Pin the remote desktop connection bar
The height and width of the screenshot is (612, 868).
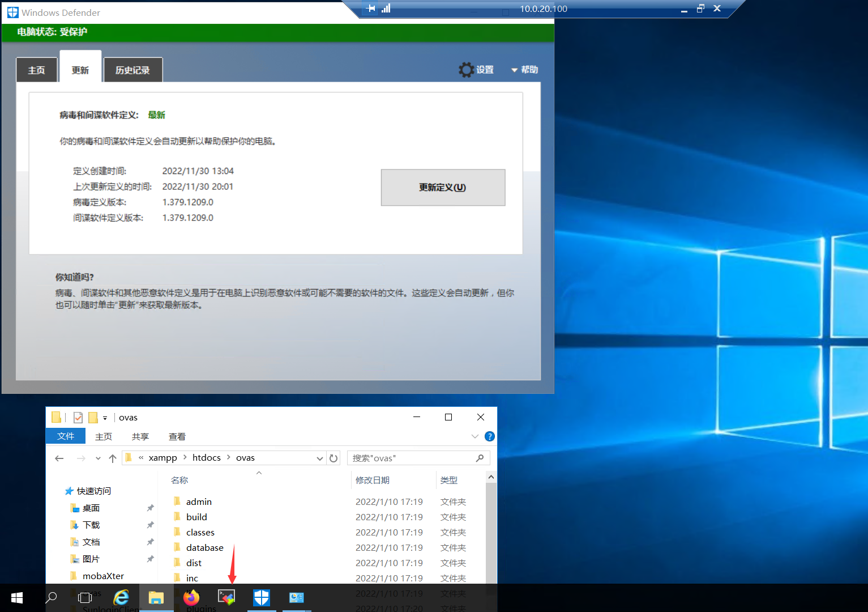[371, 8]
